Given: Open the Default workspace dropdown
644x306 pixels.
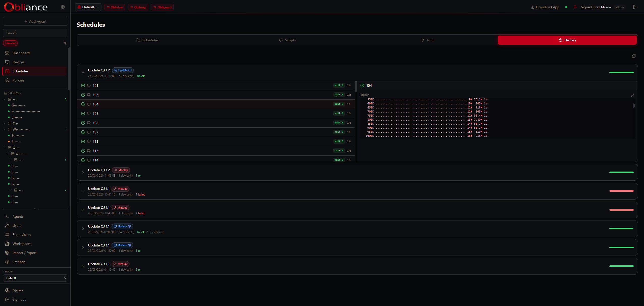Looking at the screenshot, I should pyautogui.click(x=88, y=7).
